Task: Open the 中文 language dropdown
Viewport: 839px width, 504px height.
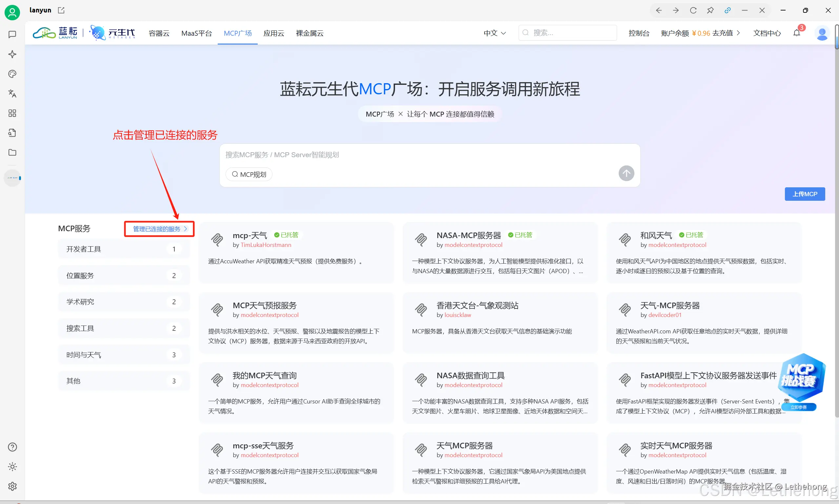Action: [x=494, y=33]
